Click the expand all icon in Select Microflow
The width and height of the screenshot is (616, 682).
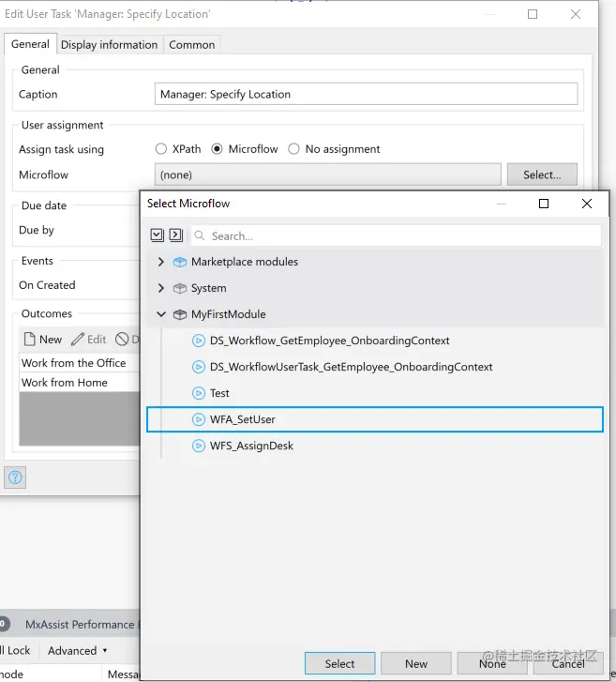[157, 235]
